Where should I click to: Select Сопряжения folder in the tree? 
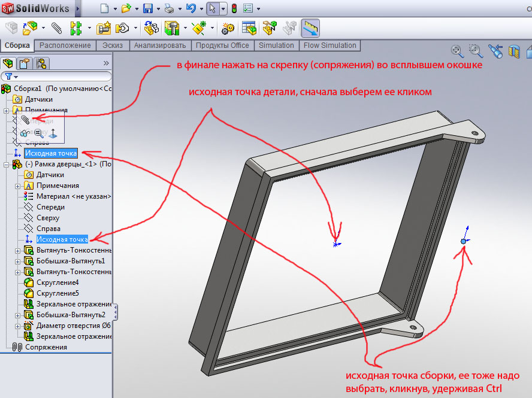pyautogui.click(x=46, y=347)
